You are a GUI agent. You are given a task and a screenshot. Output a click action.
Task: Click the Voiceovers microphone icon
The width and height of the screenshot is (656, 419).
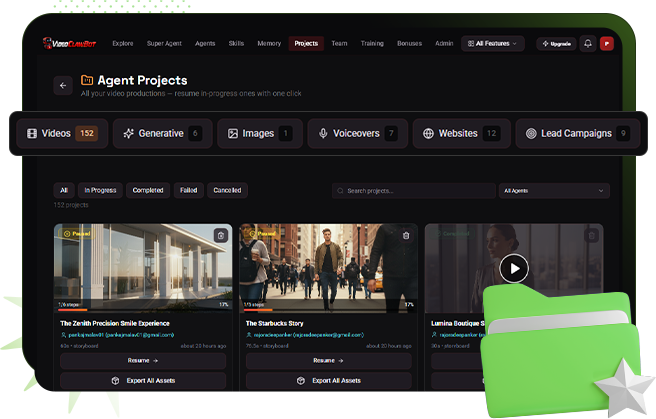click(x=323, y=133)
